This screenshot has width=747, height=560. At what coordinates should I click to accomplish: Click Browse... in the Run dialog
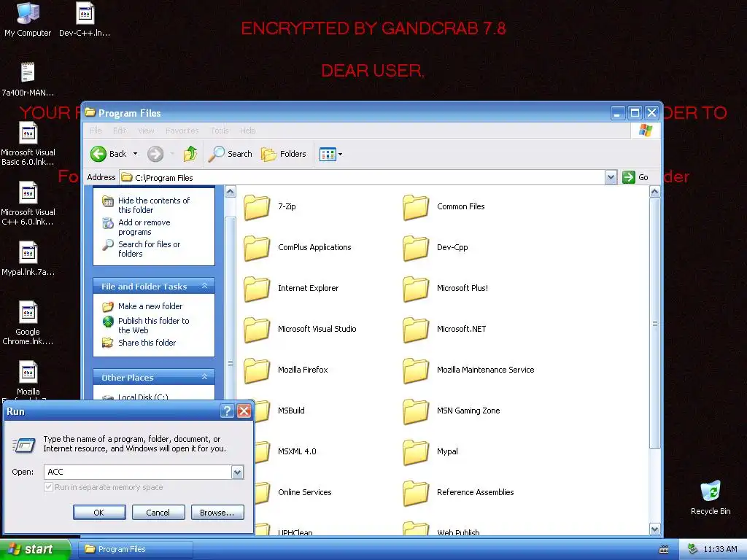pos(217,513)
